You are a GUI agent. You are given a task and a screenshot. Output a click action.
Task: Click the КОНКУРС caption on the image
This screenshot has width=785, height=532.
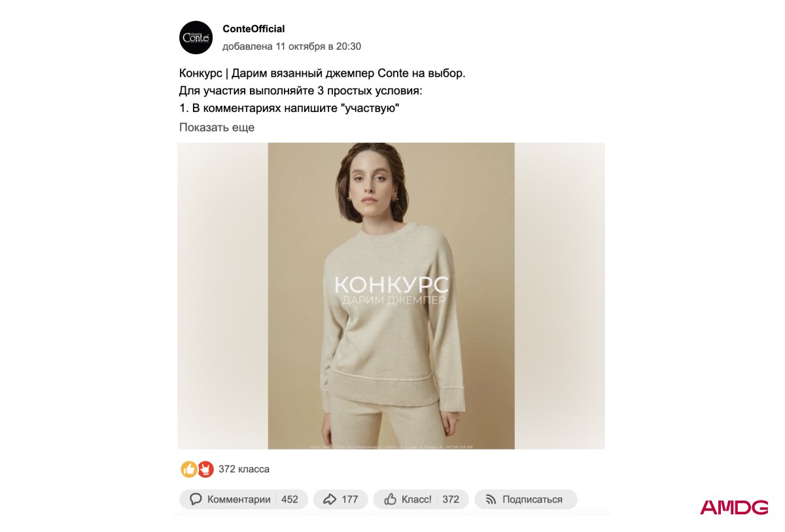(x=391, y=285)
